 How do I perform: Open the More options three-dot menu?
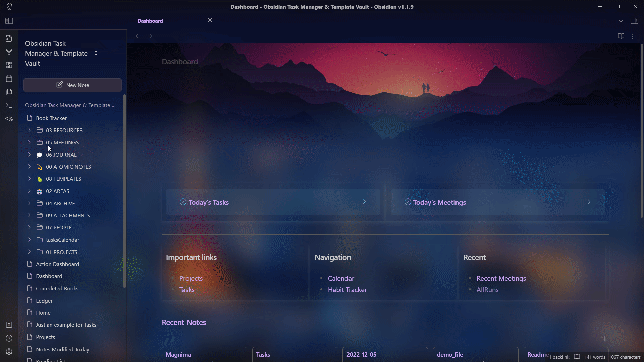coord(633,36)
